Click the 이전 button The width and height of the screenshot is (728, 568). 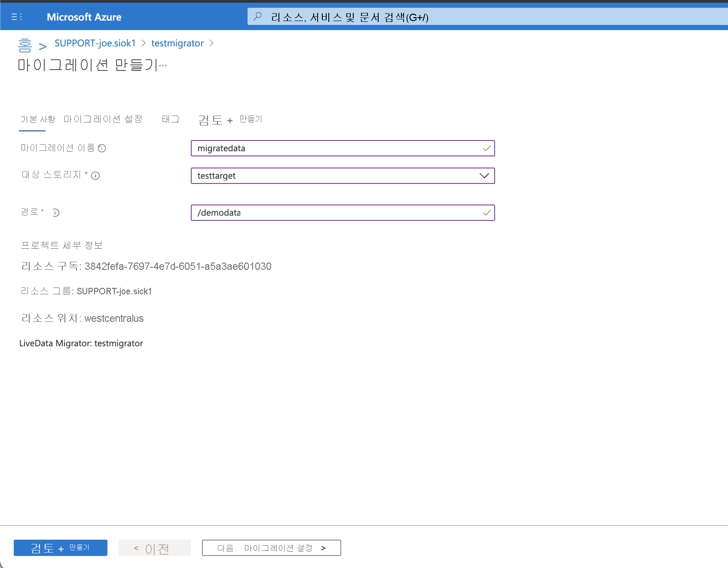tap(154, 548)
